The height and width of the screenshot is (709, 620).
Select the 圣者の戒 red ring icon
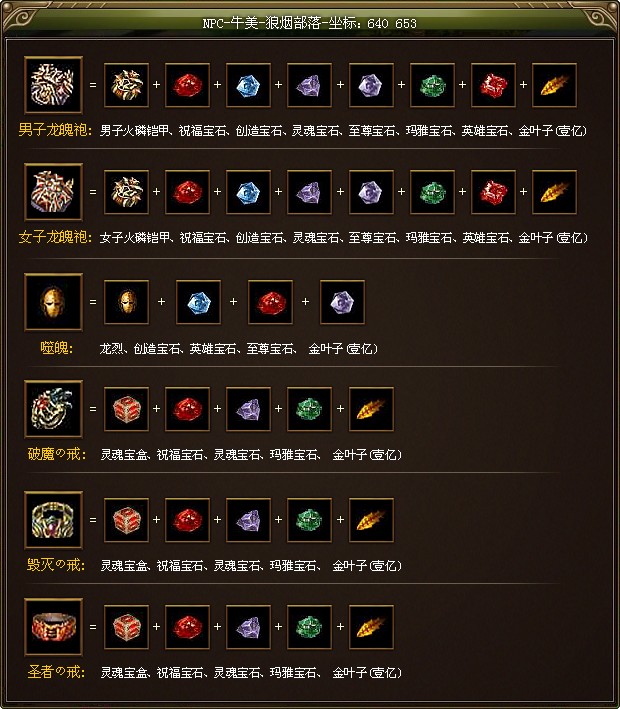[x=53, y=627]
